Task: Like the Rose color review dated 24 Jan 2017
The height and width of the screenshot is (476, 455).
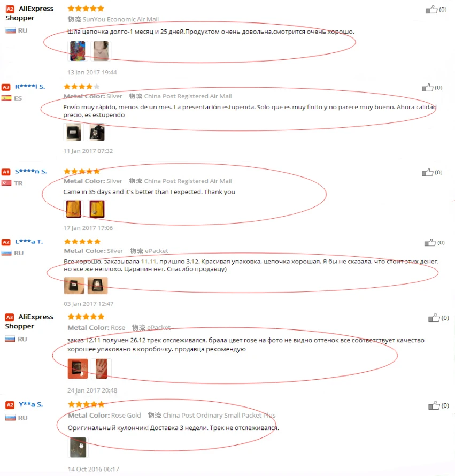Action: click(434, 318)
